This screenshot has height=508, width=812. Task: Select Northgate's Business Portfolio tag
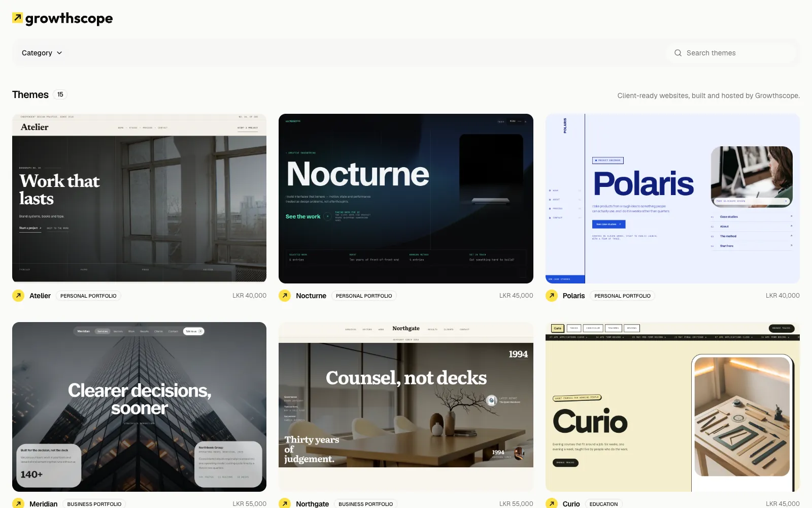coord(366,504)
